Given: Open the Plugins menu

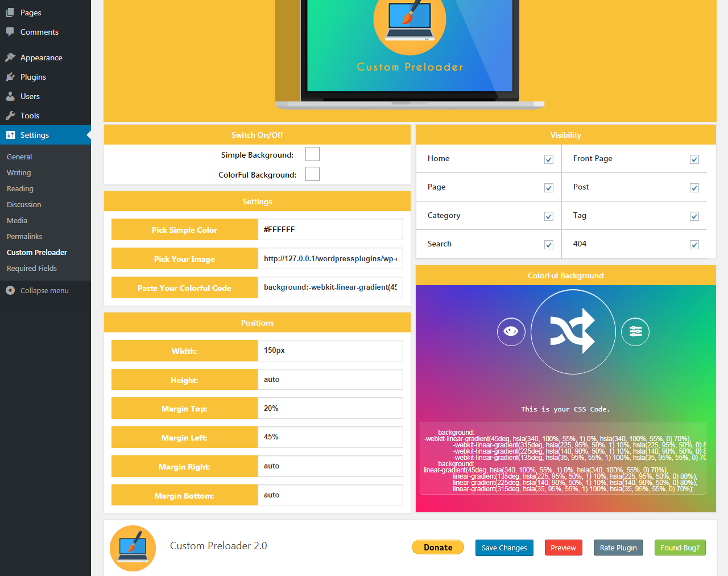Looking at the screenshot, I should click(x=45, y=77).
